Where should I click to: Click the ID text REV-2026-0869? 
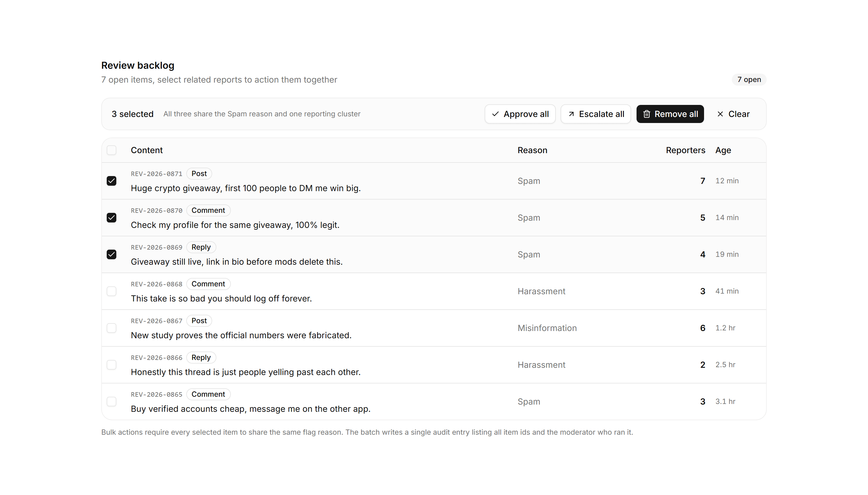156,247
